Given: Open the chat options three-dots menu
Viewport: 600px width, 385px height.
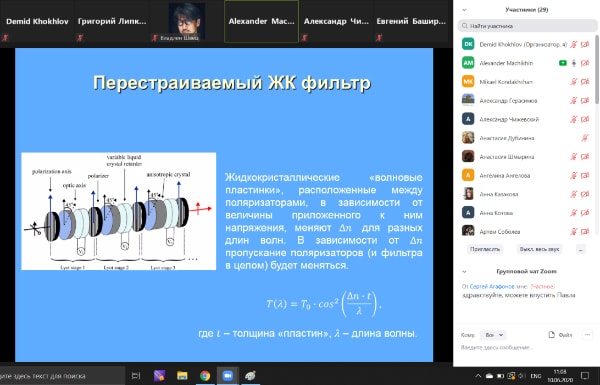Looking at the screenshot, I should click(x=587, y=335).
